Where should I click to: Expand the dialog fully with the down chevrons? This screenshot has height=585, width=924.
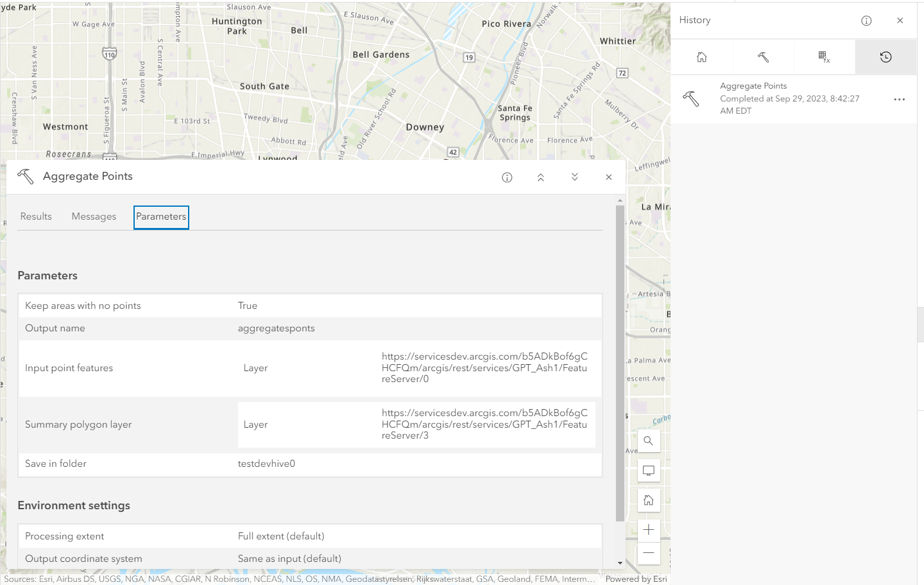pyautogui.click(x=574, y=177)
